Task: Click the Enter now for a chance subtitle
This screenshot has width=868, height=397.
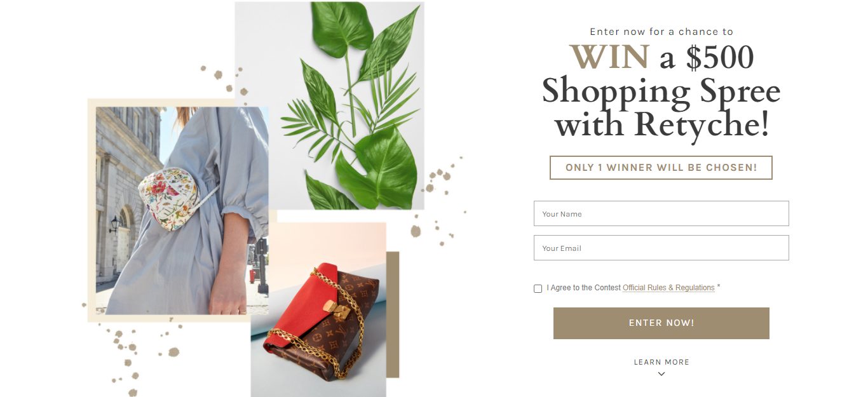Action: [661, 32]
